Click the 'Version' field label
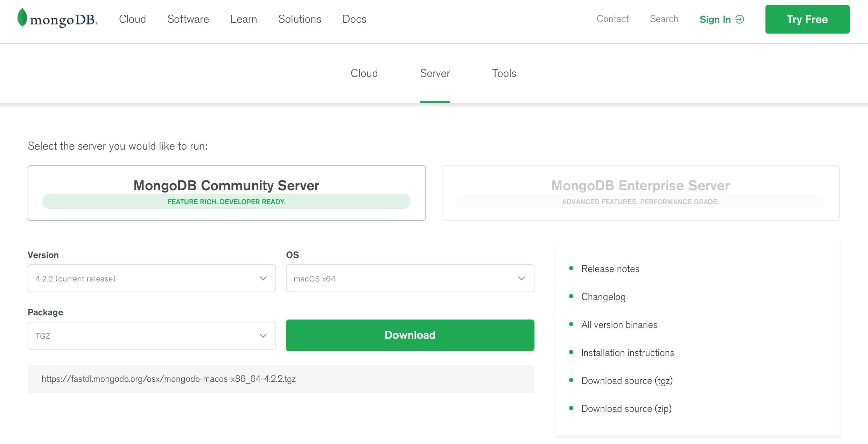868x444 pixels. (x=43, y=255)
